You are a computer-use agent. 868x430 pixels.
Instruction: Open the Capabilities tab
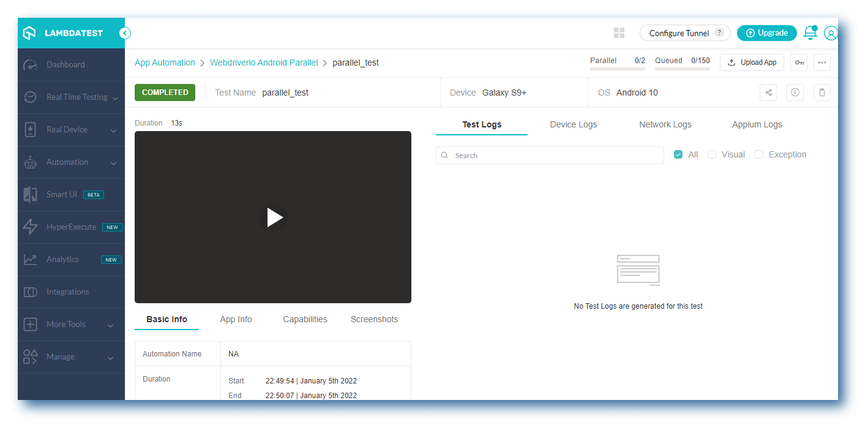point(305,319)
